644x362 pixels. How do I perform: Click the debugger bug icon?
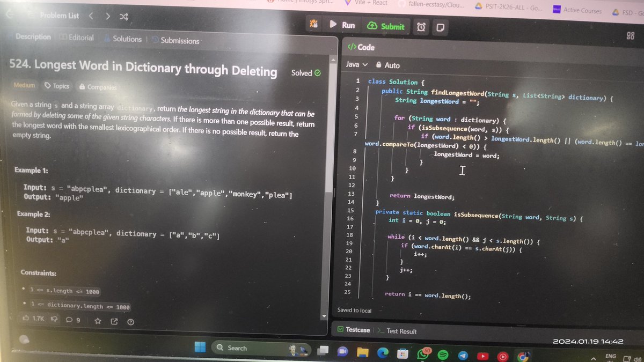coord(314,24)
